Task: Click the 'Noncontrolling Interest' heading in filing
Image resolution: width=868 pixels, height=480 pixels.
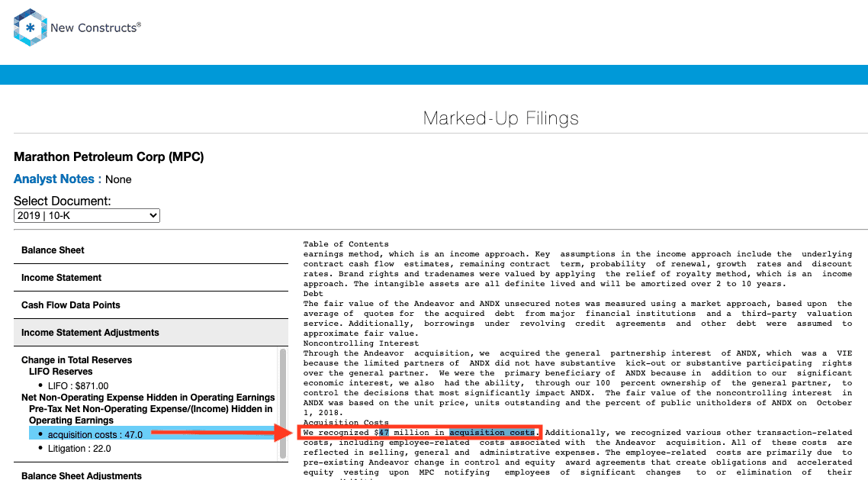Action: coord(361,343)
